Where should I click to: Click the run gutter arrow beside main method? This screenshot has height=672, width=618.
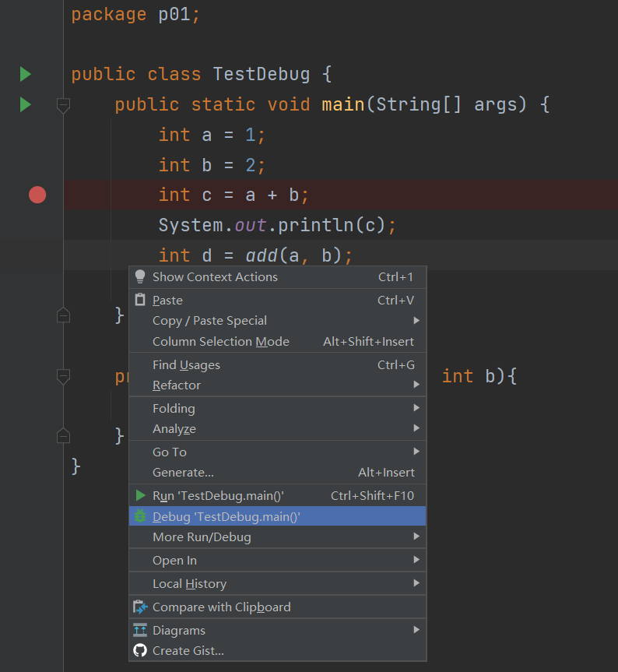pyautogui.click(x=25, y=104)
